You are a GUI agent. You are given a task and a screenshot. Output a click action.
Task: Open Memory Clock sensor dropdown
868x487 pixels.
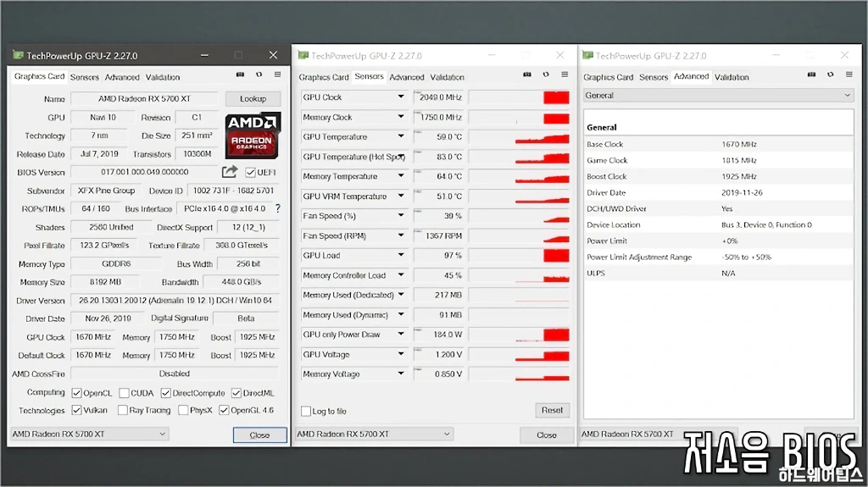[x=401, y=117]
